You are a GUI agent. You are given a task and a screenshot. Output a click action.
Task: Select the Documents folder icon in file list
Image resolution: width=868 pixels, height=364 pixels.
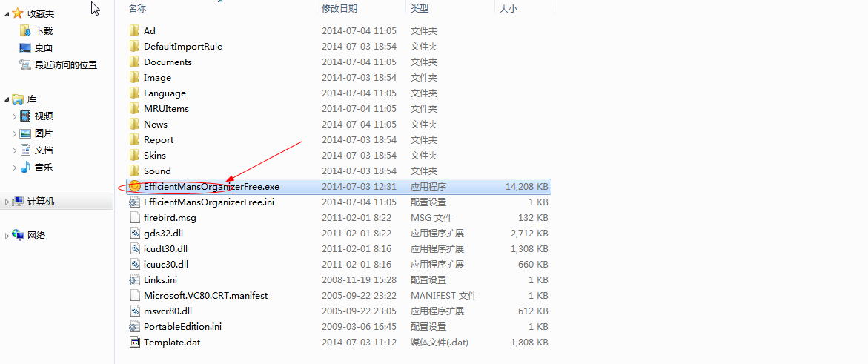[134, 62]
